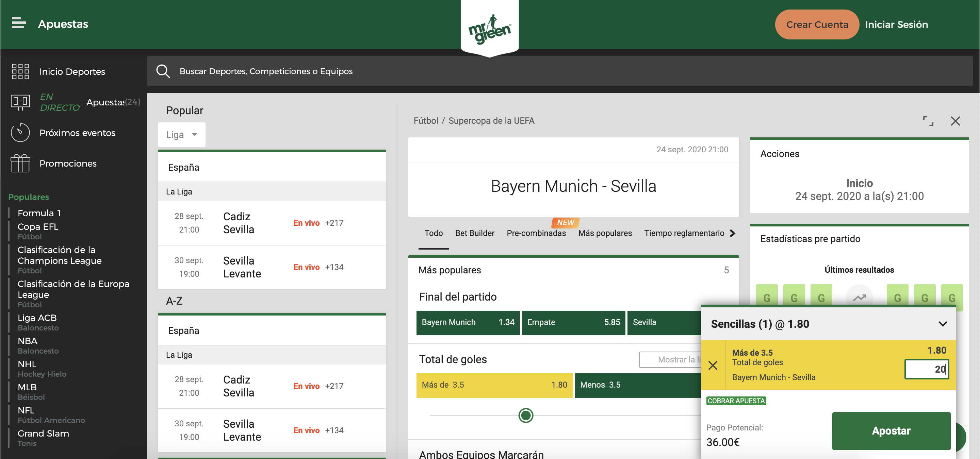This screenshot has height=459, width=980.
Task: Click the Mr Green logo
Action: pos(490,28)
